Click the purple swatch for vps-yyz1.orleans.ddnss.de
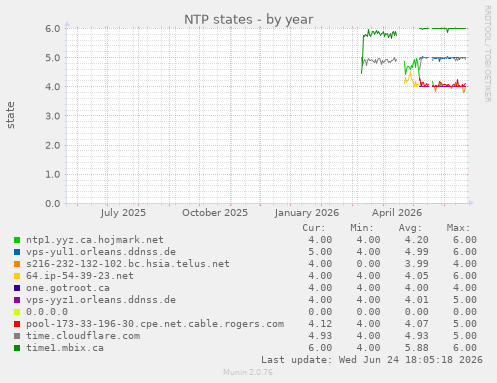This screenshot has height=383, width=497. [17, 300]
